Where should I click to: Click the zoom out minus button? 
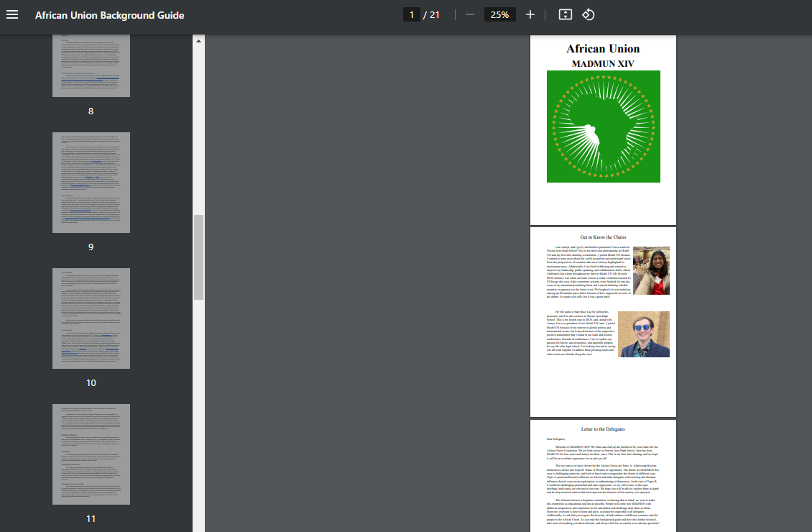pyautogui.click(x=470, y=14)
